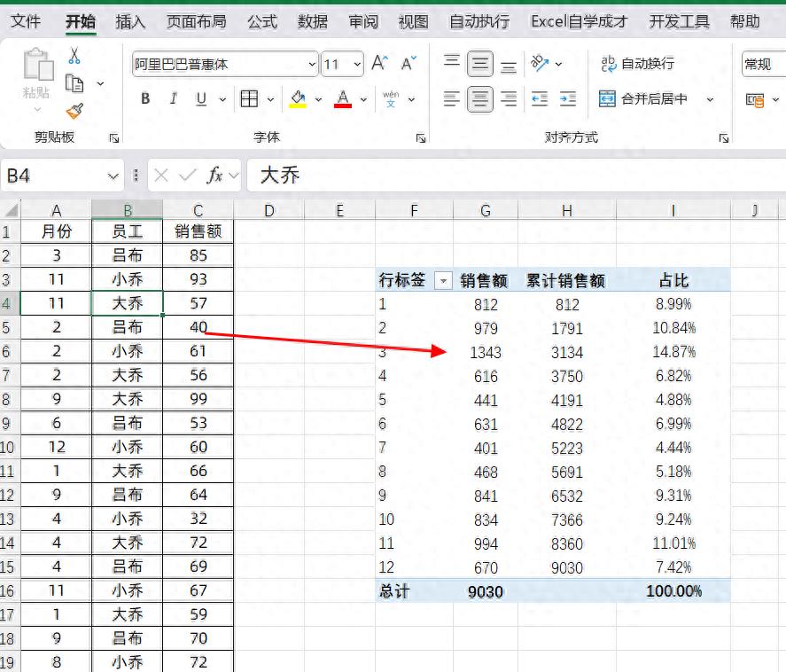Screen dimensions: 786x672
Task: Click the text orientation icon
Action: pos(540,64)
